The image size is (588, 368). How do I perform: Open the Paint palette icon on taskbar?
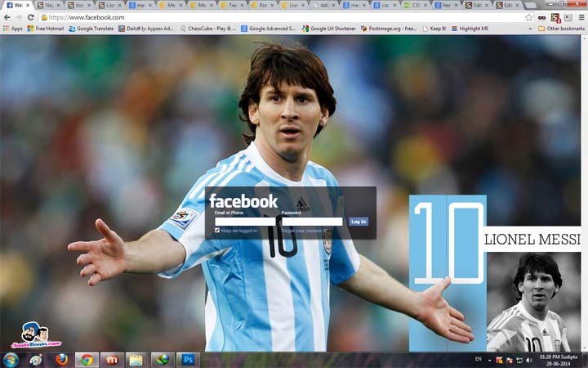[x=36, y=360]
